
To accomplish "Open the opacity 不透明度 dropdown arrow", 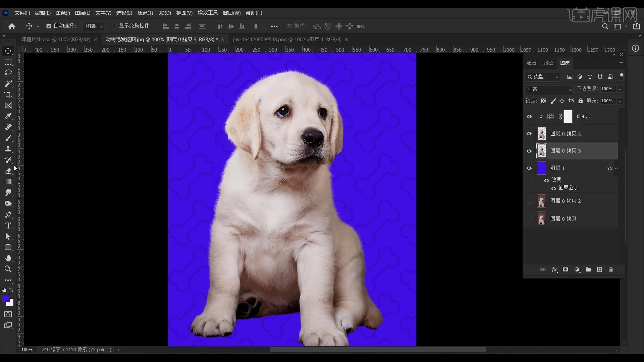I will (x=620, y=89).
